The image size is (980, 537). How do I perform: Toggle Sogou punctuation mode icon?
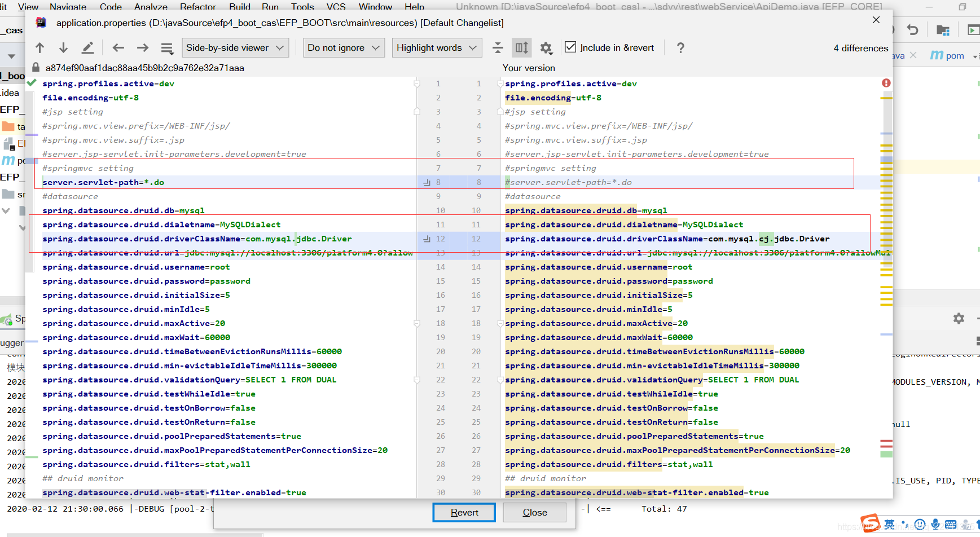[905, 524]
